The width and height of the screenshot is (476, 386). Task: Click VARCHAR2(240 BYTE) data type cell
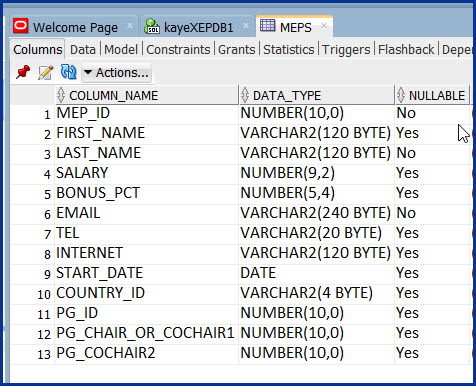tap(317, 214)
